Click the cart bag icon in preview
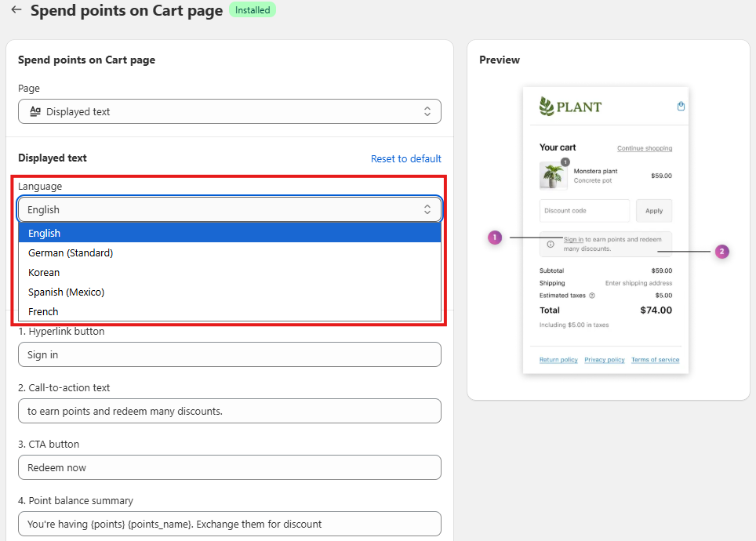The height and width of the screenshot is (541, 756). point(681,107)
